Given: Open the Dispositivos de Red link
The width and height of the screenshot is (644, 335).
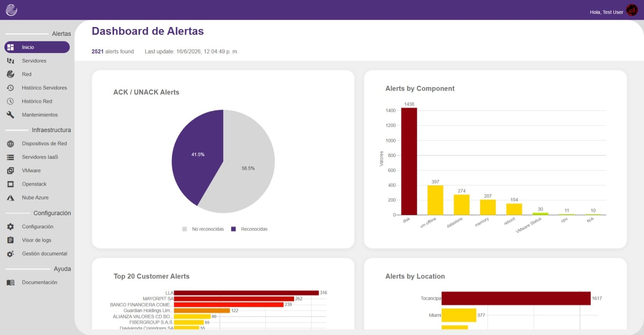Looking at the screenshot, I should pos(44,144).
